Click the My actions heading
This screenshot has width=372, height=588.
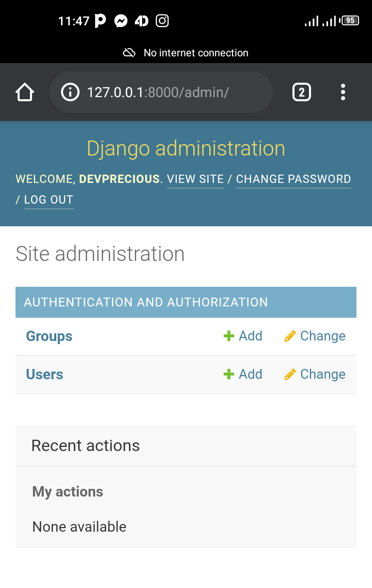68,491
